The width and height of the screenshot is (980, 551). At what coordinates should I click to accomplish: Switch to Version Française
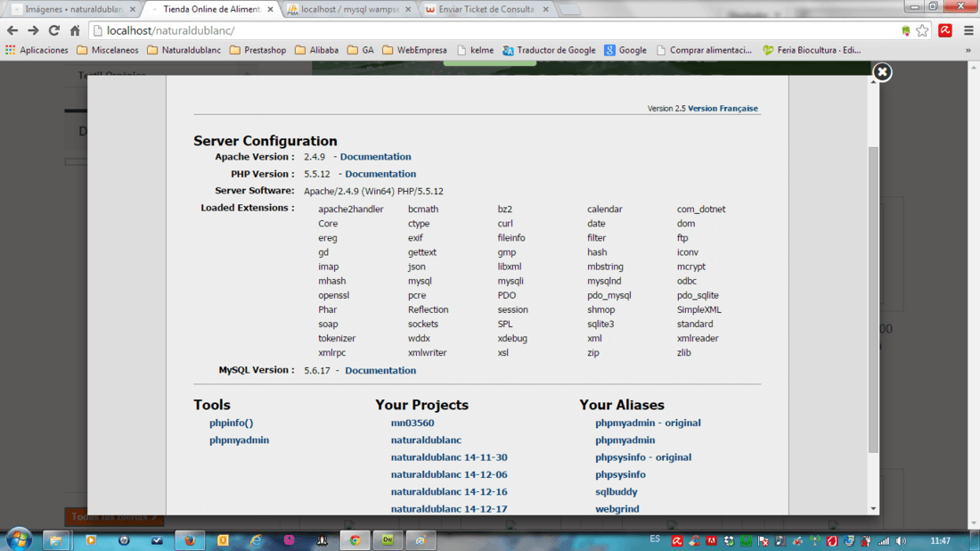coord(723,108)
